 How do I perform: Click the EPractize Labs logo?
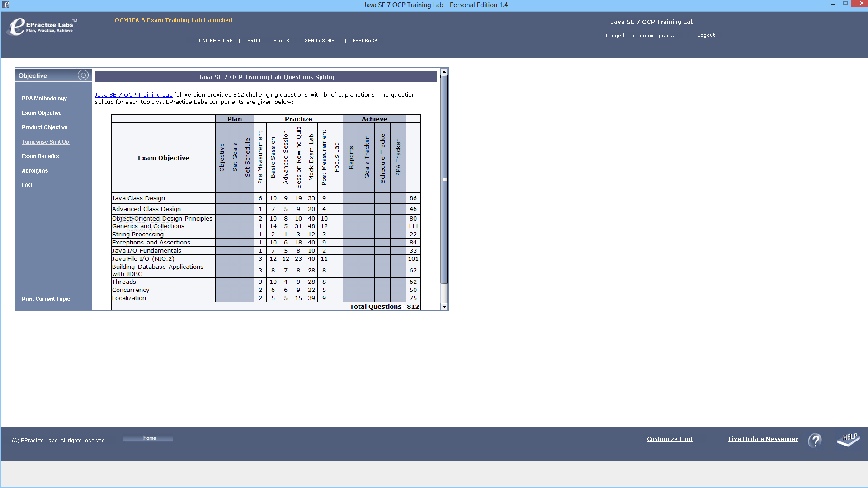pos(42,26)
